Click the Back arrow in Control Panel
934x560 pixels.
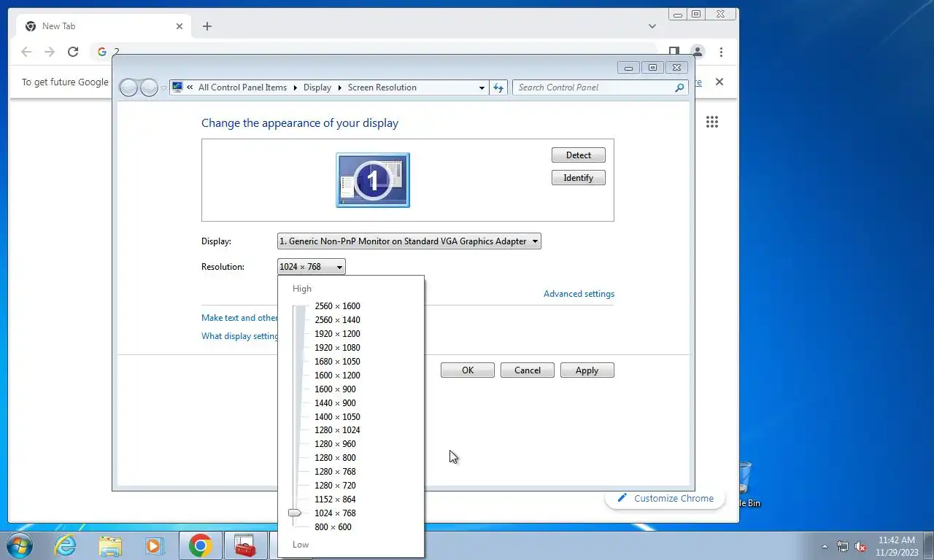(x=129, y=87)
